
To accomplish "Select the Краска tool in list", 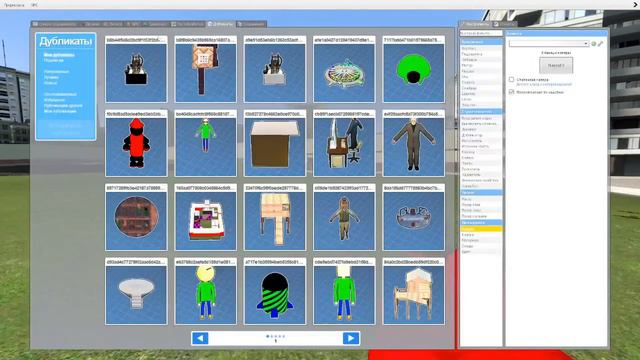I will 481,235.
